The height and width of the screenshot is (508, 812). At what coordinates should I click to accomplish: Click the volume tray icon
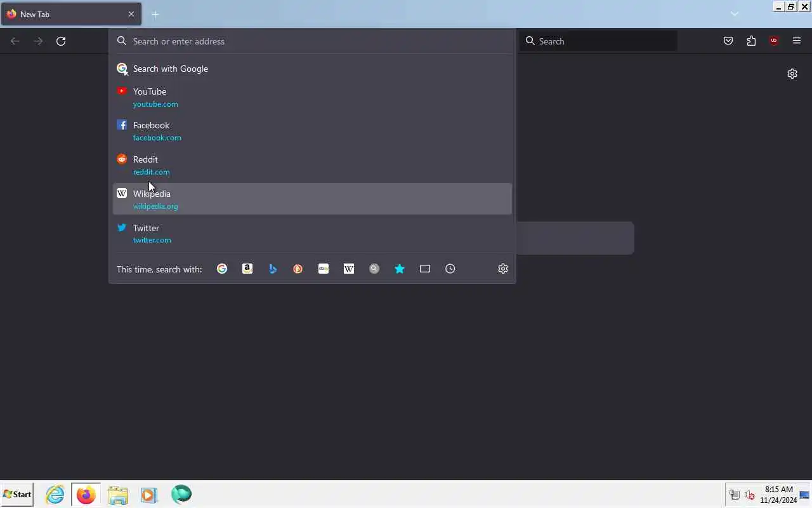coord(750,495)
